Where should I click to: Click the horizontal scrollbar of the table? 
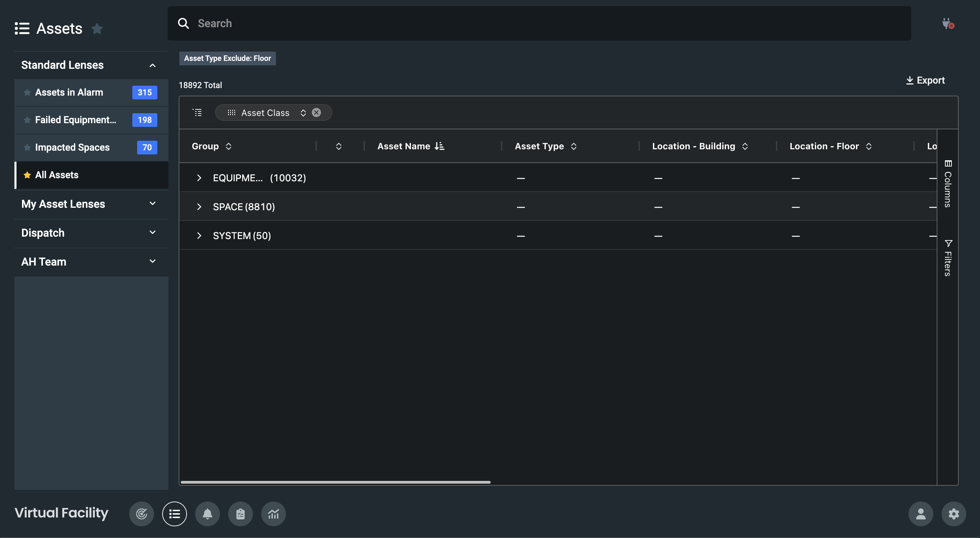coord(335,482)
